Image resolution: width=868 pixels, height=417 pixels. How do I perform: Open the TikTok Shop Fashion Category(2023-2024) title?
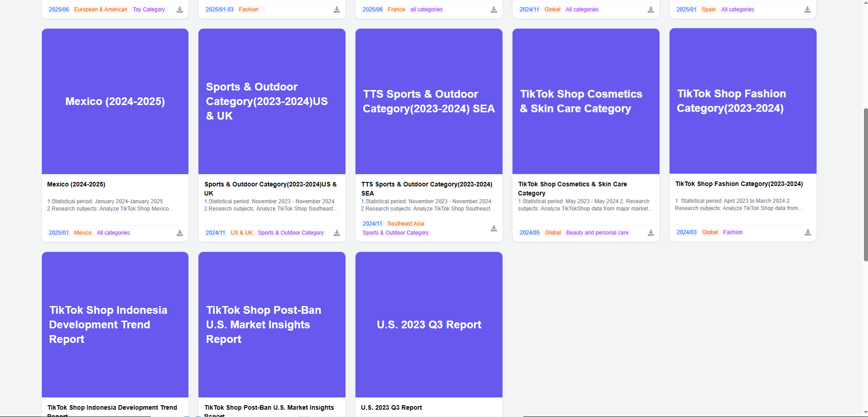click(x=739, y=184)
